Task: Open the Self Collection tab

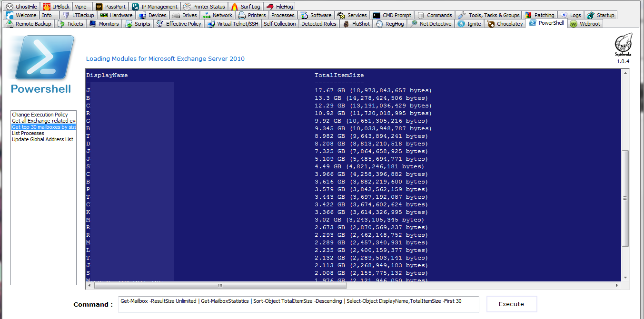Action: pyautogui.click(x=280, y=24)
